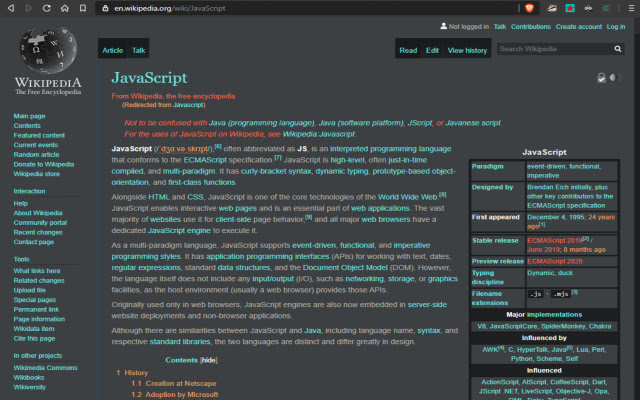Click the SpiderMonkey implementation link
Image resolution: width=640 pixels, height=400 pixels.
563,326
